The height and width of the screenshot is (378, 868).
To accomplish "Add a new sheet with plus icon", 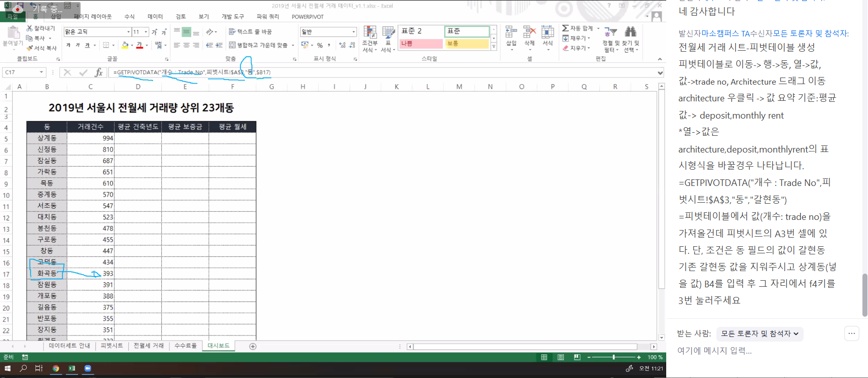I will 253,346.
